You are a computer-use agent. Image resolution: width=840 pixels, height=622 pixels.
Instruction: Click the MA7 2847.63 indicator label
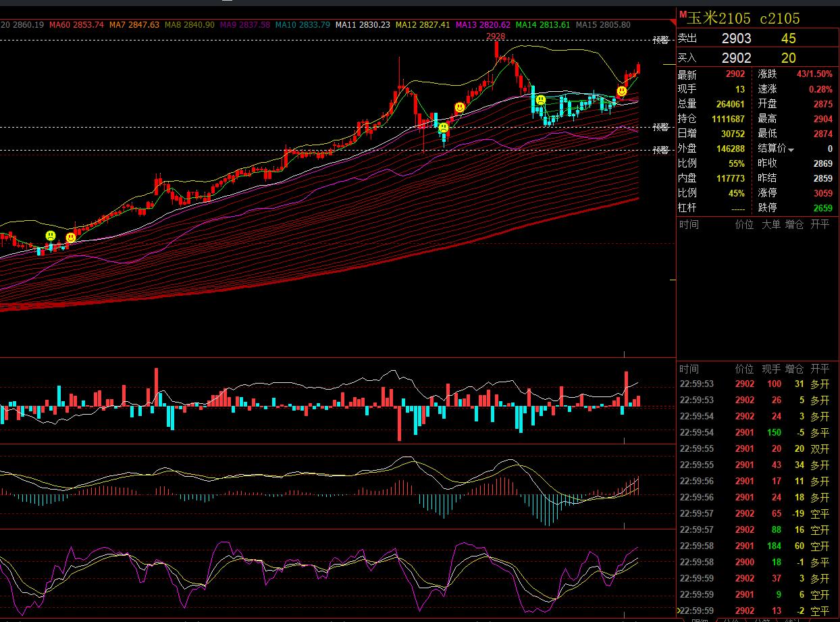[134, 25]
